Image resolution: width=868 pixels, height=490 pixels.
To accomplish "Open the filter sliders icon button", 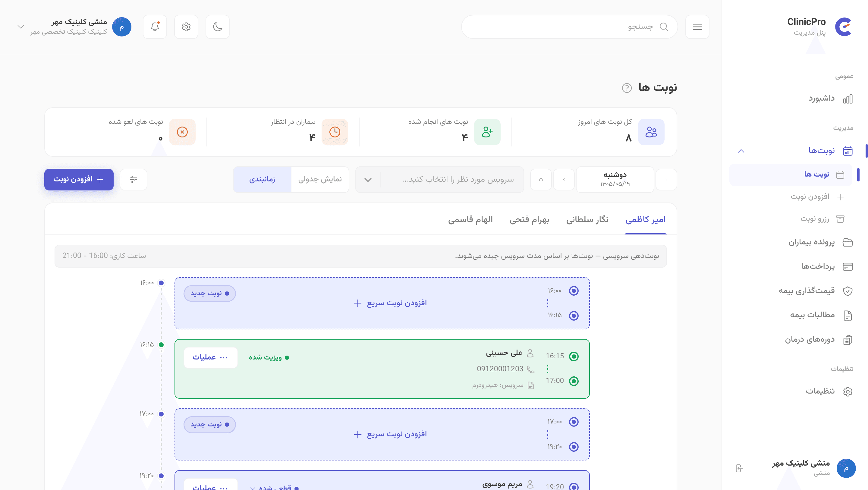I will tap(134, 180).
